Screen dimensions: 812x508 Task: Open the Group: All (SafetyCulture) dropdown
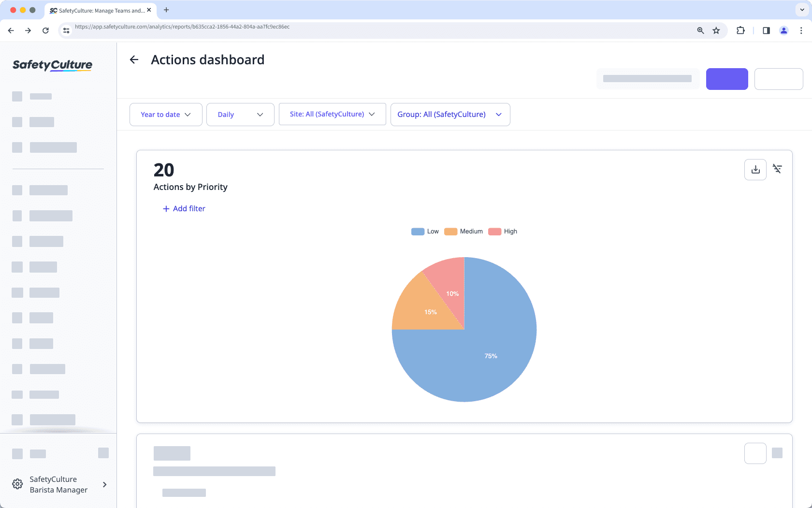click(449, 115)
